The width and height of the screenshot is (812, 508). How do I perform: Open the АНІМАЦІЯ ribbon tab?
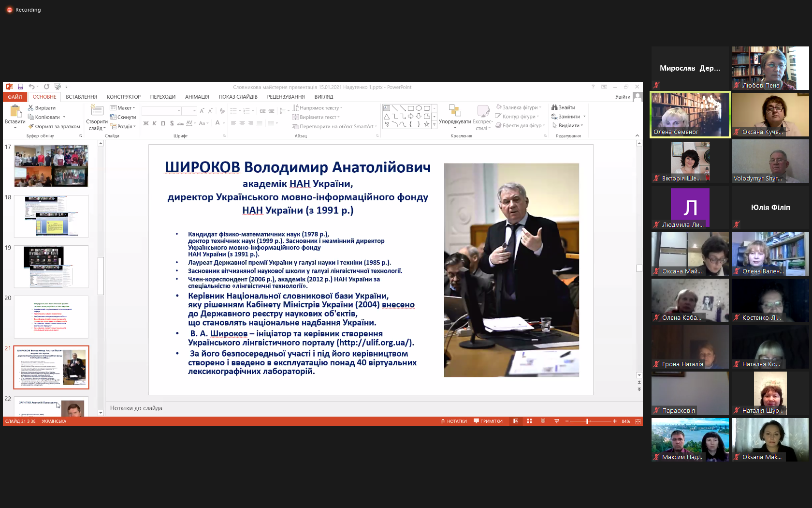[x=197, y=97]
